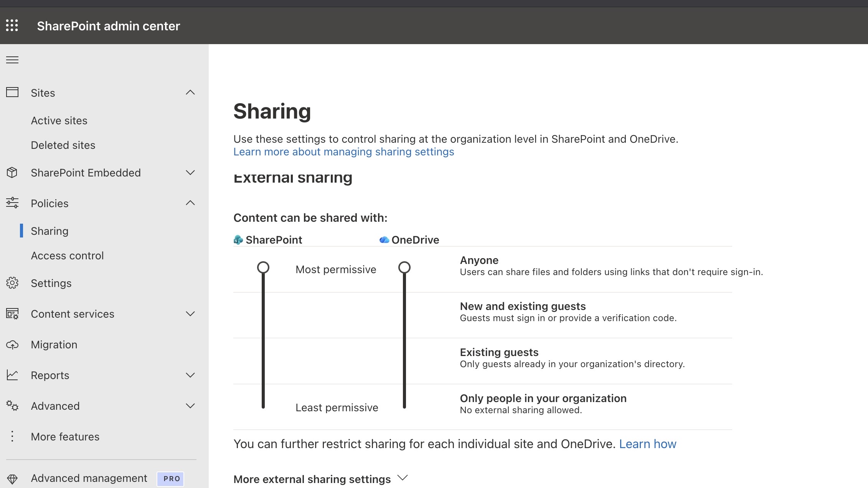Collapse the Sites section chevron
868x488 pixels.
point(190,92)
